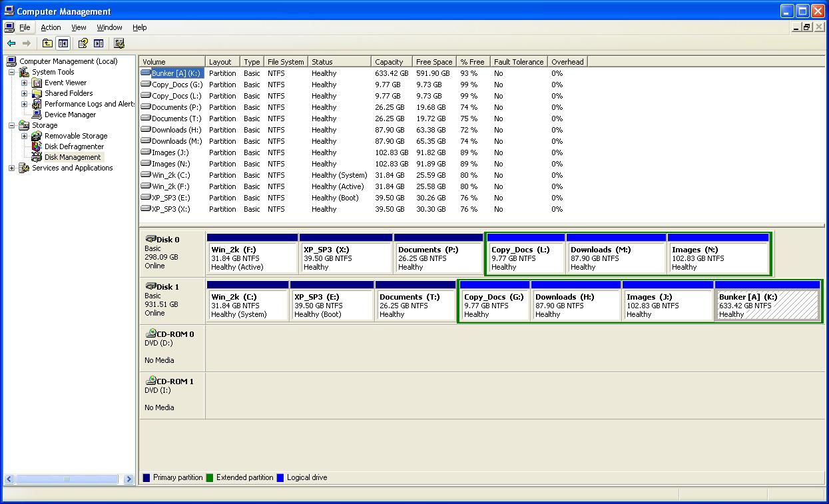Select the Device Manager tree label
This screenshot has width=829, height=504.
[70, 115]
